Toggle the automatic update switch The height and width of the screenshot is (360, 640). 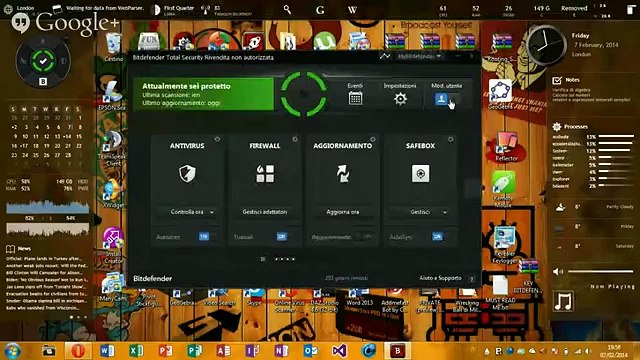point(363,237)
